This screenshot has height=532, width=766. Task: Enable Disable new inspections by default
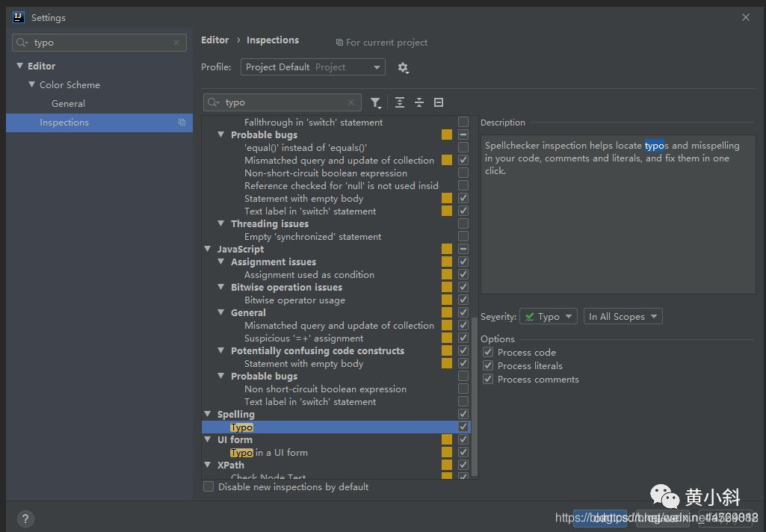209,487
